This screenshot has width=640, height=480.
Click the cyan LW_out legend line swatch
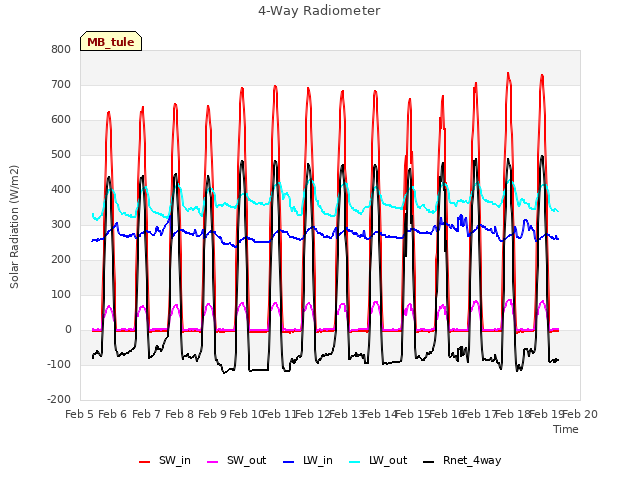[355, 462]
